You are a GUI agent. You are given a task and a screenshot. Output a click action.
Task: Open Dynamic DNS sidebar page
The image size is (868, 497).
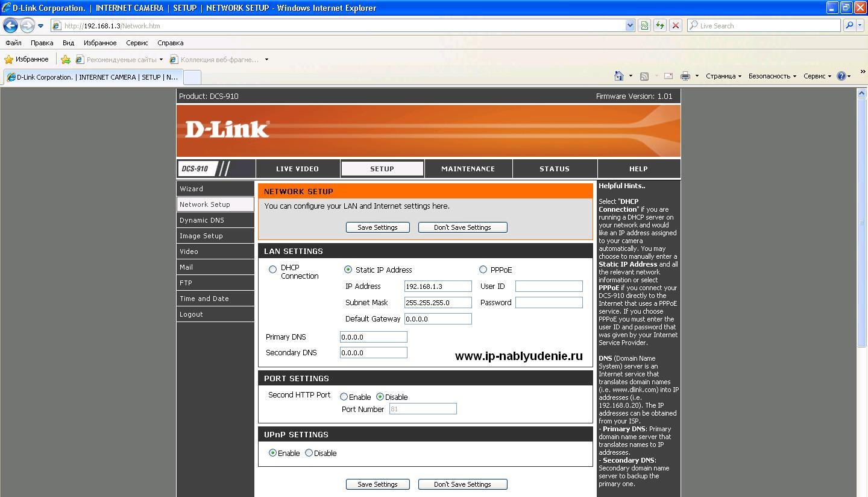(215, 220)
